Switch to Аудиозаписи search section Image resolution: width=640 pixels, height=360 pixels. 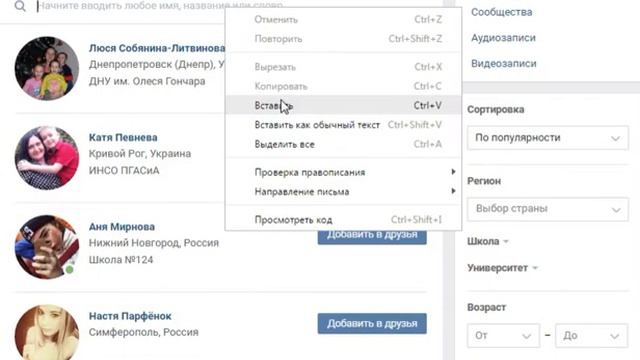[x=503, y=38]
